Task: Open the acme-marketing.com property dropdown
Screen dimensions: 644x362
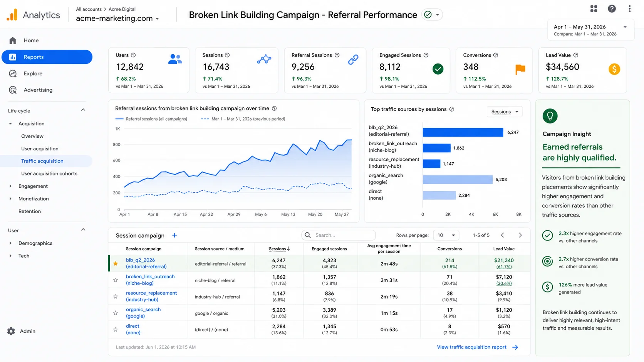Action: [x=118, y=18]
